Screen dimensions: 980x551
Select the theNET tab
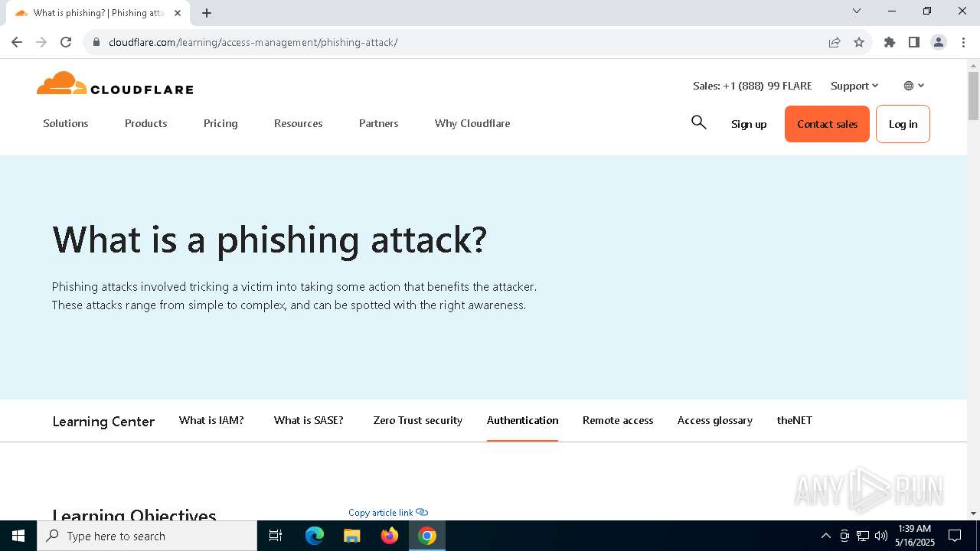[795, 420]
